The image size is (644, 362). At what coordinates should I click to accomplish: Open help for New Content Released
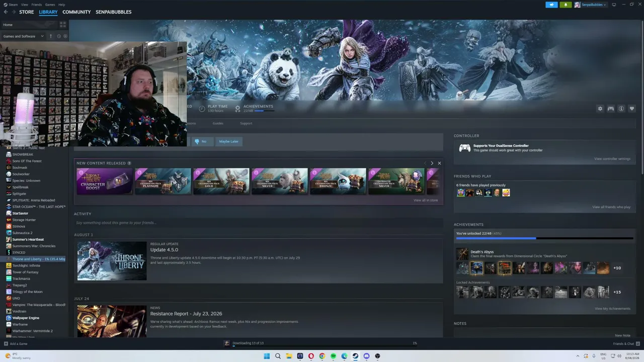(129, 163)
